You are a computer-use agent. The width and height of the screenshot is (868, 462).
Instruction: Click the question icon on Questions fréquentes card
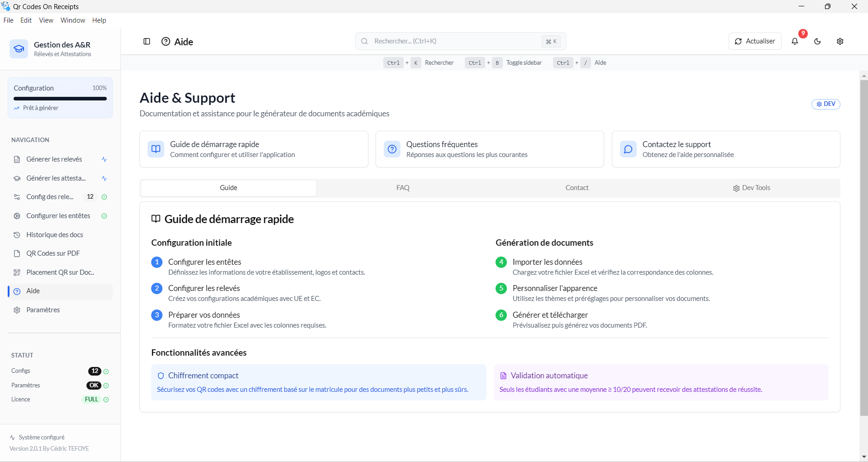coord(392,149)
